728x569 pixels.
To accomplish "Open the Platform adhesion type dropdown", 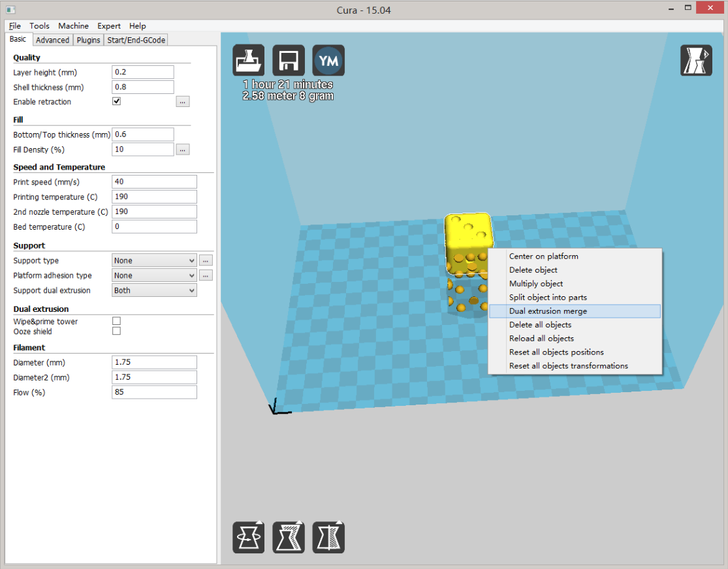I will point(154,275).
